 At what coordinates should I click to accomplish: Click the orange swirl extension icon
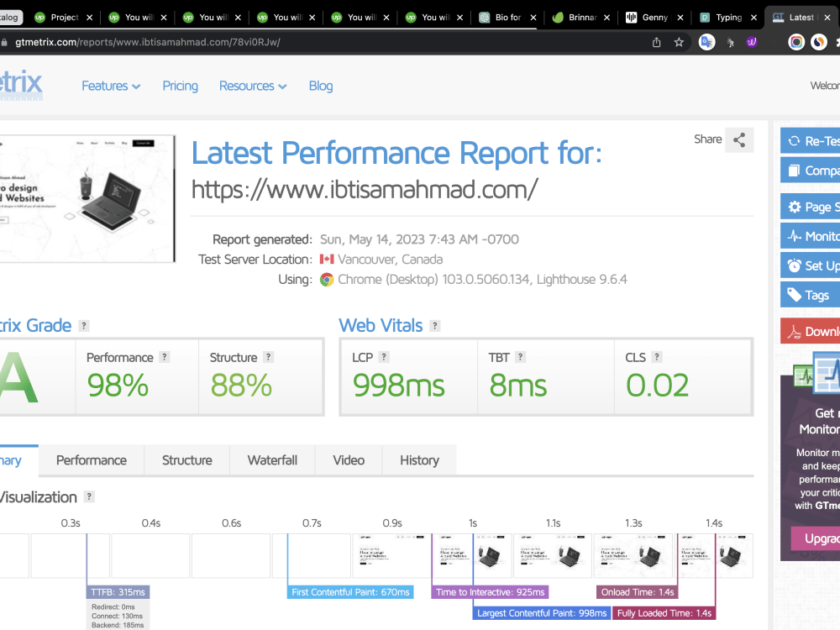(818, 42)
